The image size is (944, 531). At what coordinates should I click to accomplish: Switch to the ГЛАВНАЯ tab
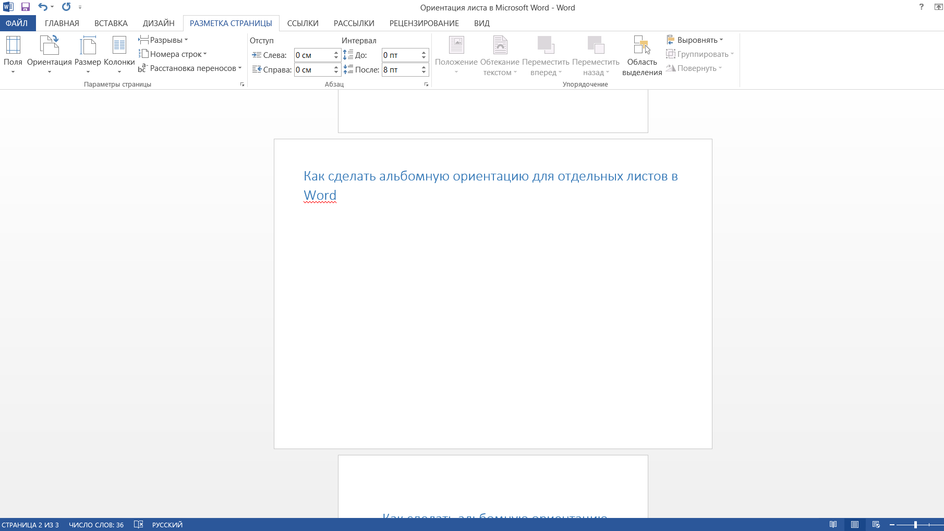tap(62, 23)
